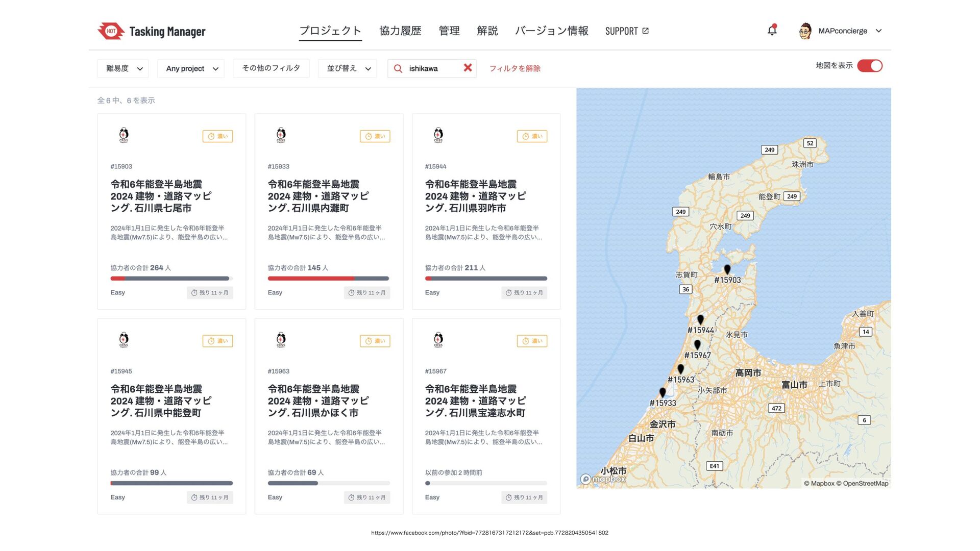This screenshot has width=980, height=551.
Task: Click the Mapbox logo on map
Action: click(603, 479)
